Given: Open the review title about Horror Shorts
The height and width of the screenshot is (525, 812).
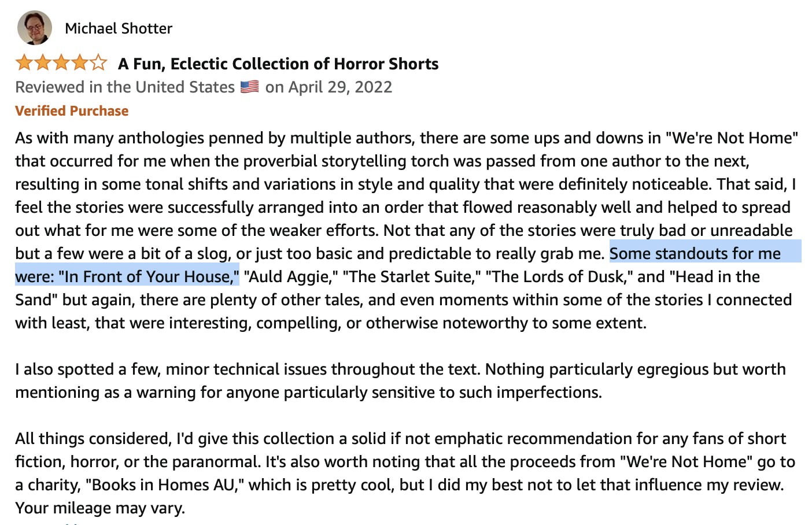Looking at the screenshot, I should (278, 64).
